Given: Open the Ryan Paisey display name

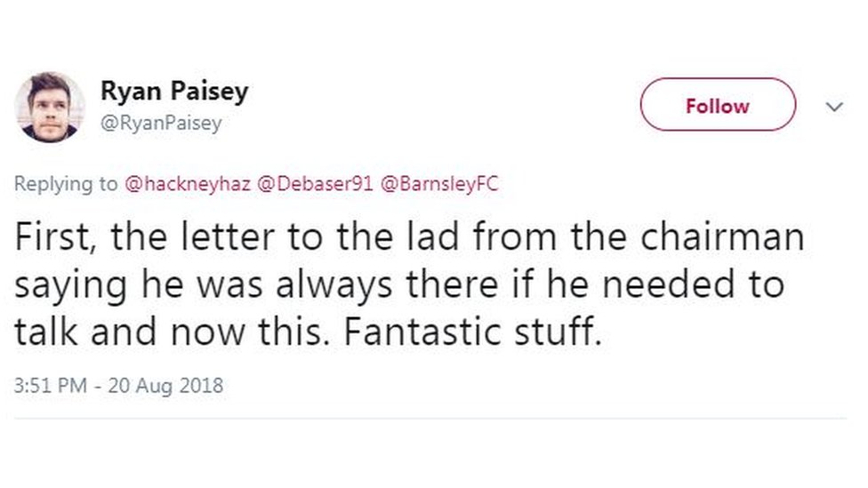Looking at the screenshot, I should coord(173,91).
